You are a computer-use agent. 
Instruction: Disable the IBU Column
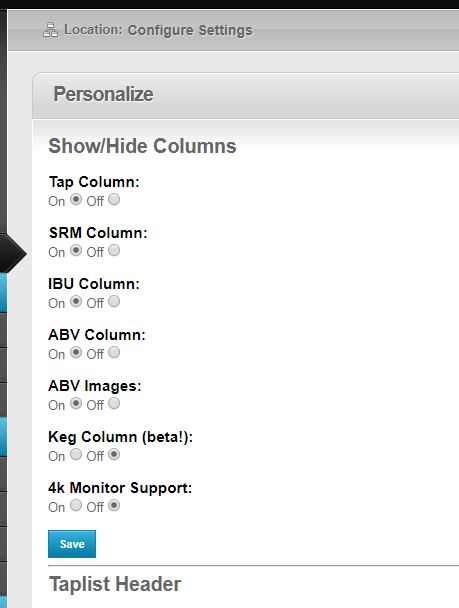coord(114,301)
